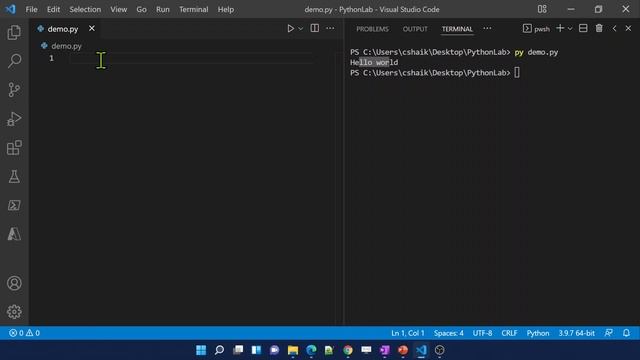
Task: Split the terminal panel
Action: (x=583, y=28)
